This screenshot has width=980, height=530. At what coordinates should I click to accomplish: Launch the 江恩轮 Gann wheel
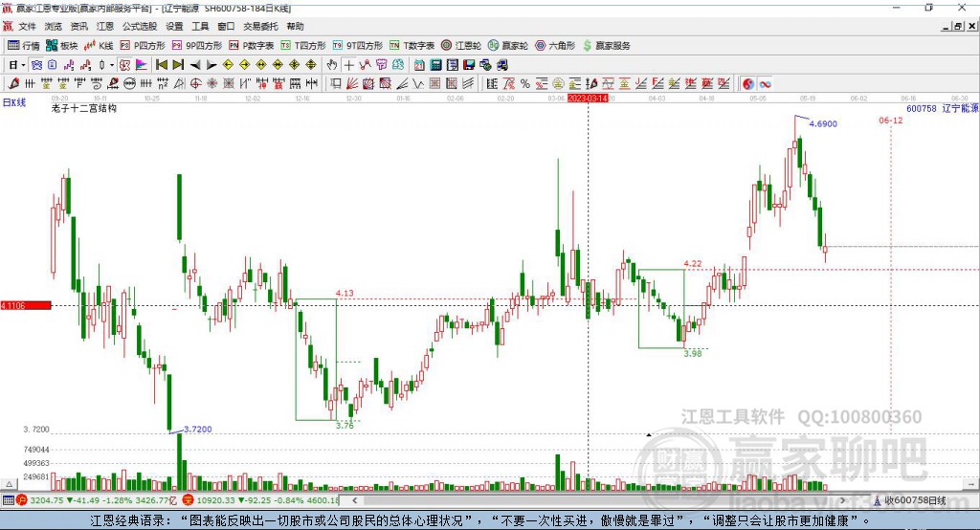[461, 46]
